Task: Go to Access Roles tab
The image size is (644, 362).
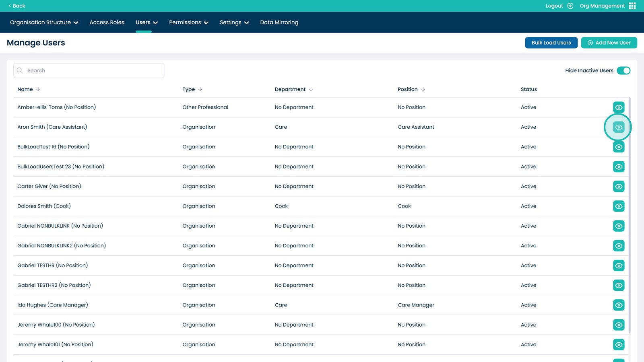Action: point(107,23)
